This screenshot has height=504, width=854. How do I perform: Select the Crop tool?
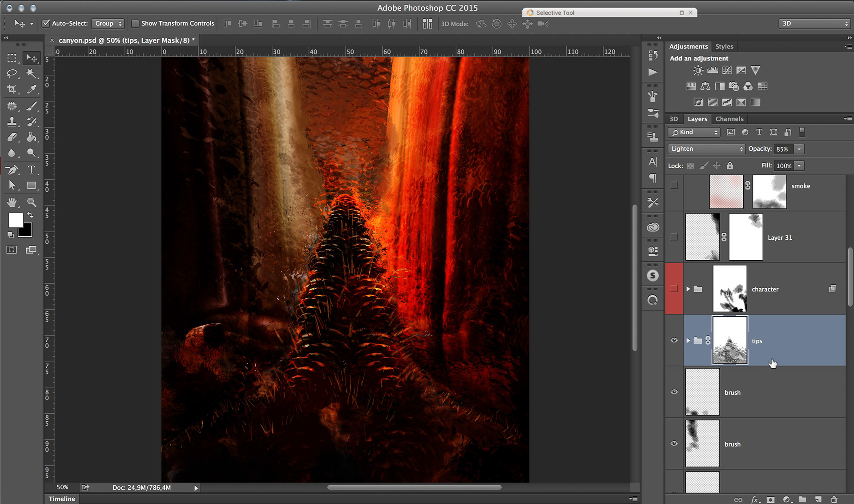(x=12, y=89)
